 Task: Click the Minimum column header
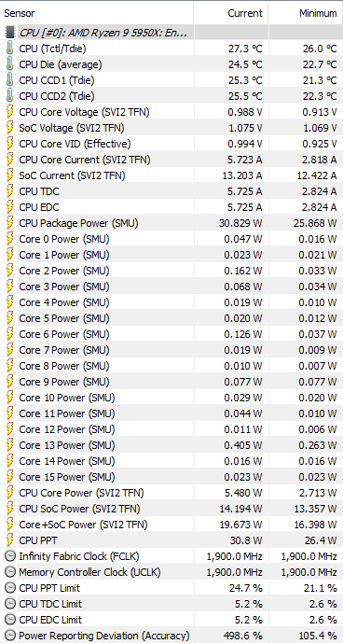(306, 13)
